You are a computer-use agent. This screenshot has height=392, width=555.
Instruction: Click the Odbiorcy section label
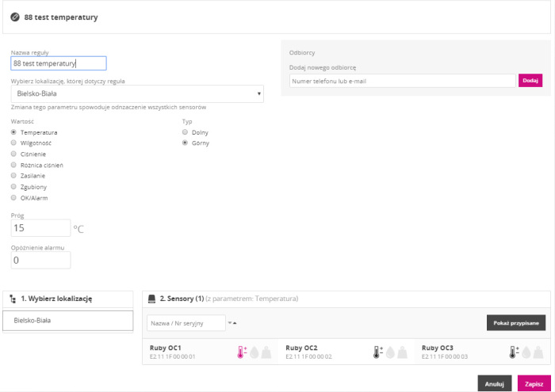coord(302,53)
